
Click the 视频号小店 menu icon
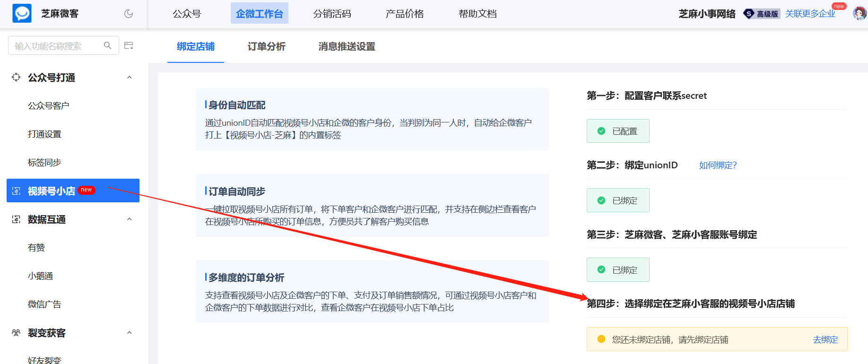click(16, 191)
